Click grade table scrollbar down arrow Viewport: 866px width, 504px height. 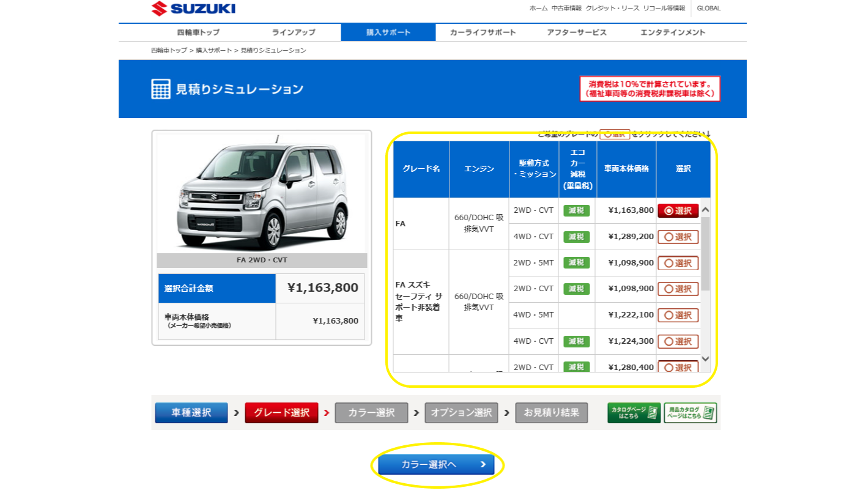click(706, 358)
